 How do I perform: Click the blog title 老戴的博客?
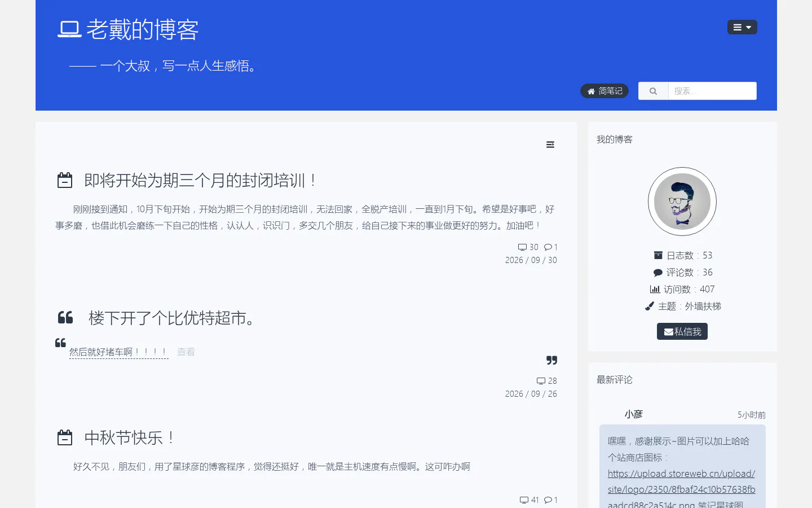tap(142, 29)
